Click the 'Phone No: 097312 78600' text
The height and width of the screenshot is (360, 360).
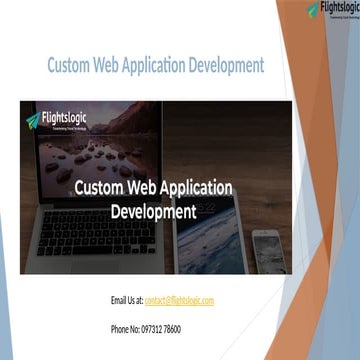point(146,330)
